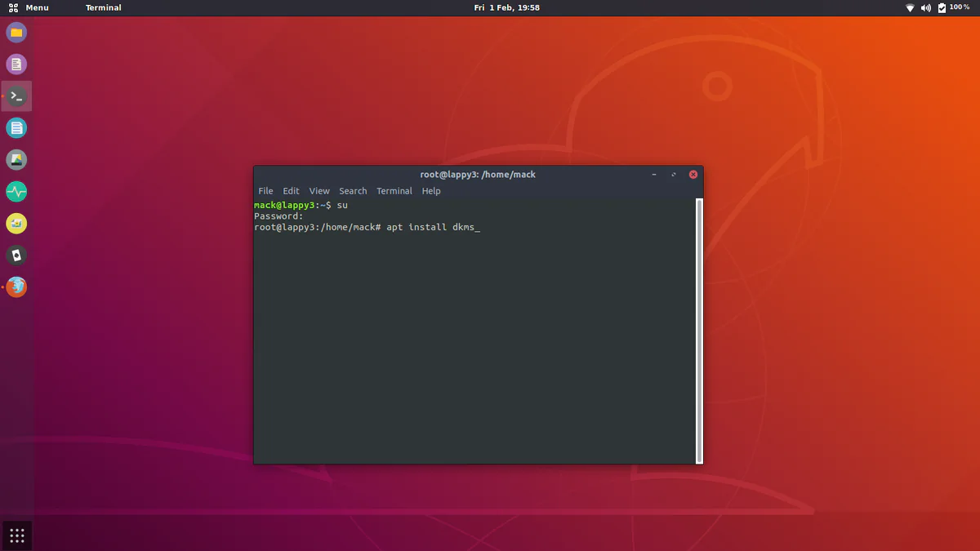The image size is (980, 551).
Task: Launch the file manager dock icon
Action: [16, 33]
